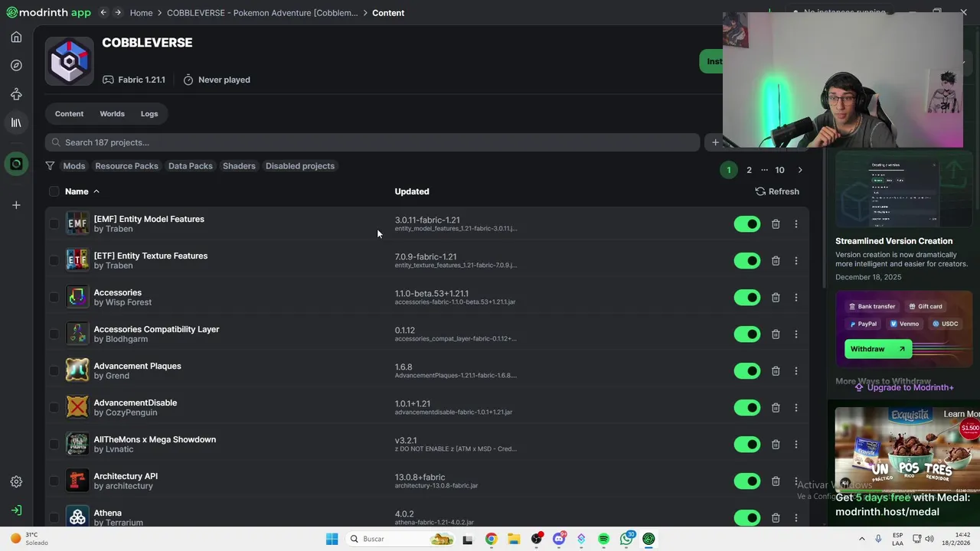Open the Discover compass icon in sidebar

16,66
